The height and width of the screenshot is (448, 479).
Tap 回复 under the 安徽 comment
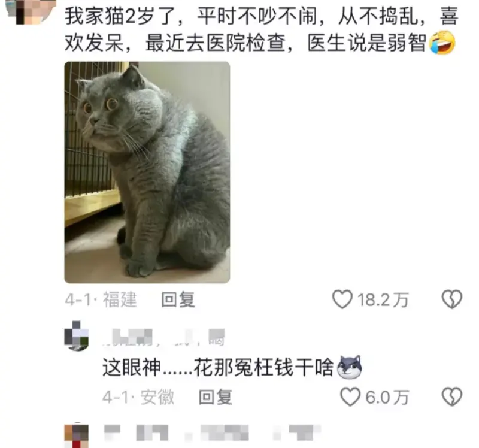pyautogui.click(x=216, y=397)
